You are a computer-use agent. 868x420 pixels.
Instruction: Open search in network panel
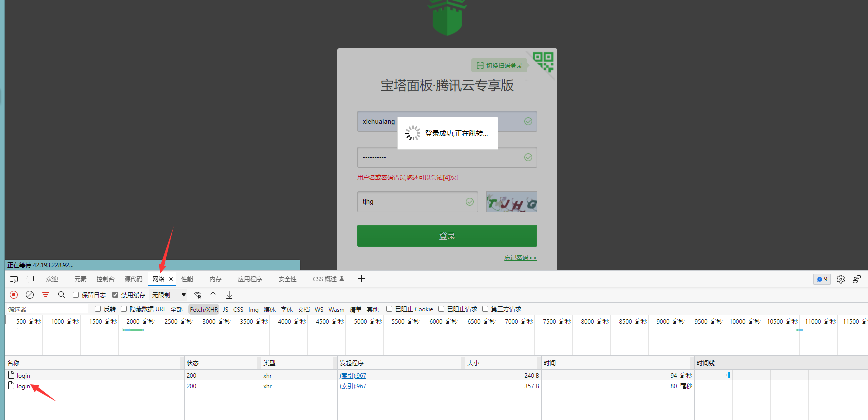pos(62,295)
